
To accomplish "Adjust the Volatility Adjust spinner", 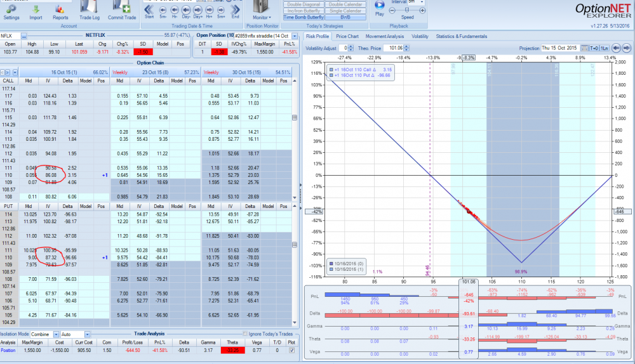I will [x=351, y=48].
